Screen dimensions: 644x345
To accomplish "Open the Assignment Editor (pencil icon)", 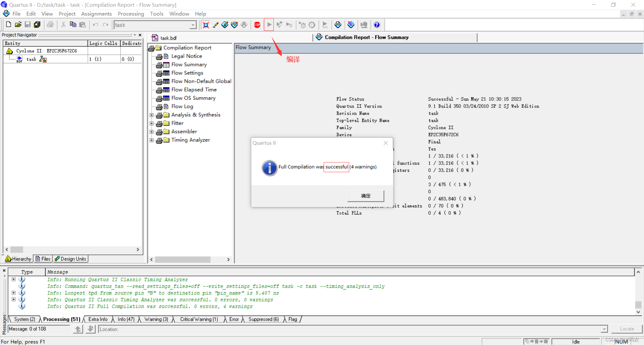I will coord(216,25).
